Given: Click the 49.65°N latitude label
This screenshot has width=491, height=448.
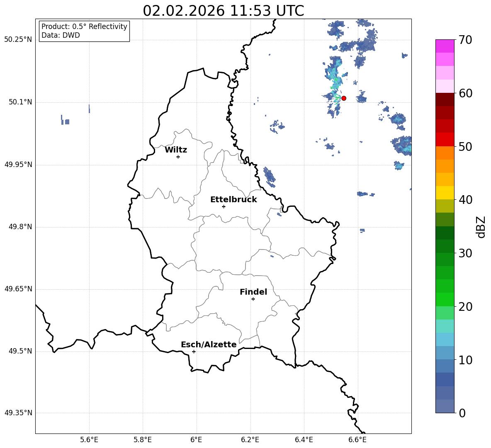Looking at the screenshot, I should pos(18,289).
